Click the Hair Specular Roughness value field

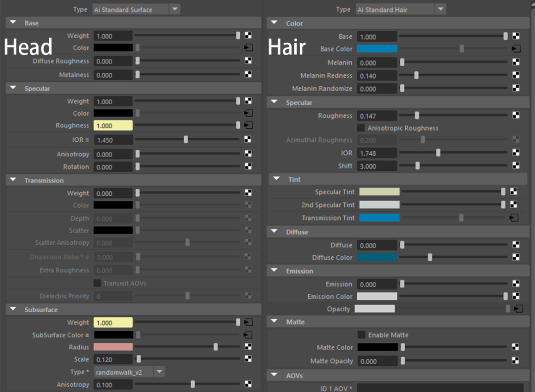(x=377, y=116)
